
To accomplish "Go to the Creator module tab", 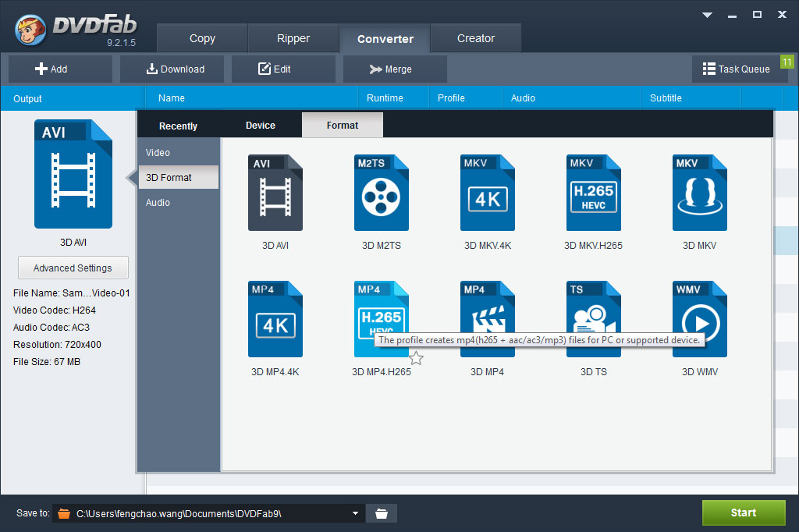I will click(476, 38).
